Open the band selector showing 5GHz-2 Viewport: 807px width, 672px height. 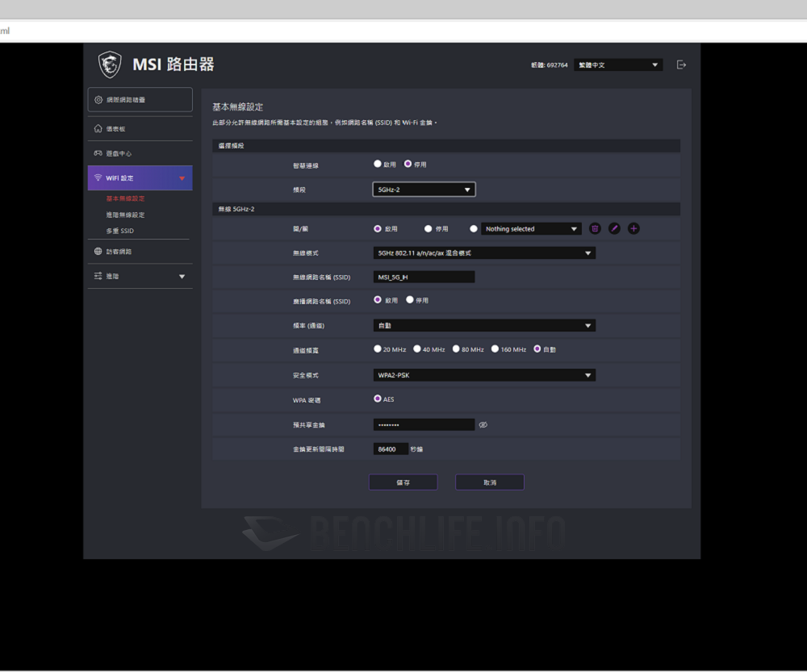tap(424, 189)
